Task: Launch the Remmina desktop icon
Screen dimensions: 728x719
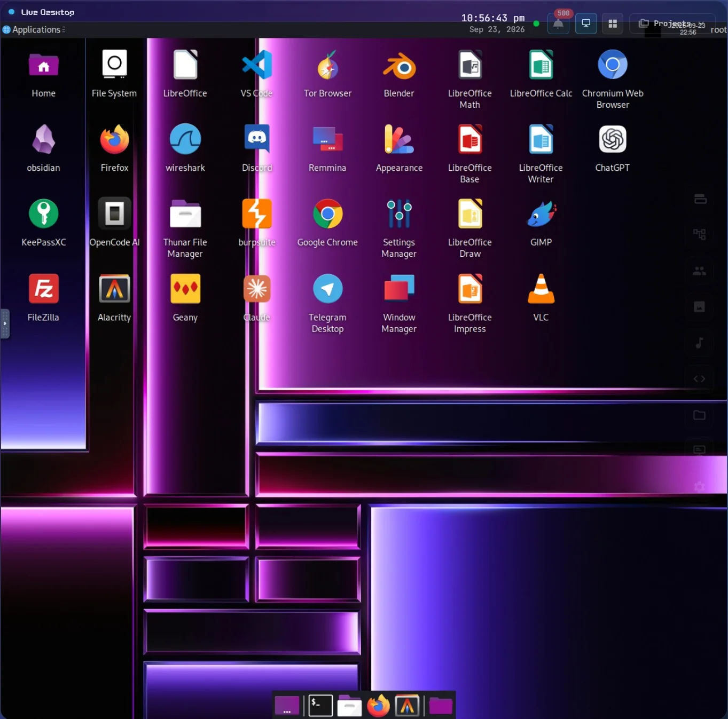Action: tap(327, 139)
